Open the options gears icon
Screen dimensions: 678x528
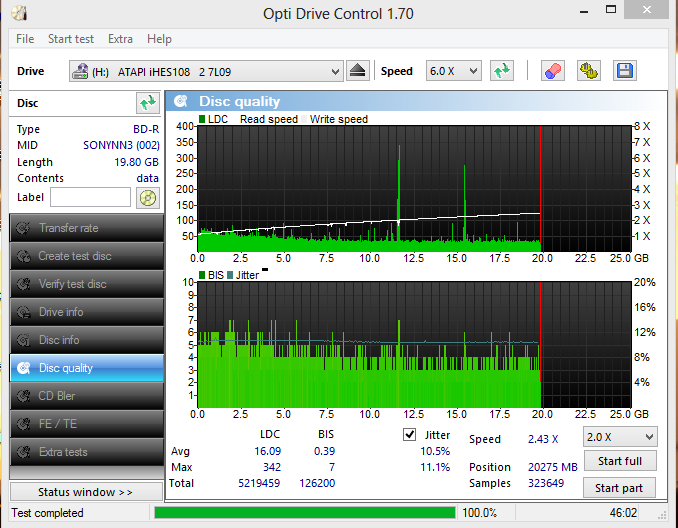point(588,71)
